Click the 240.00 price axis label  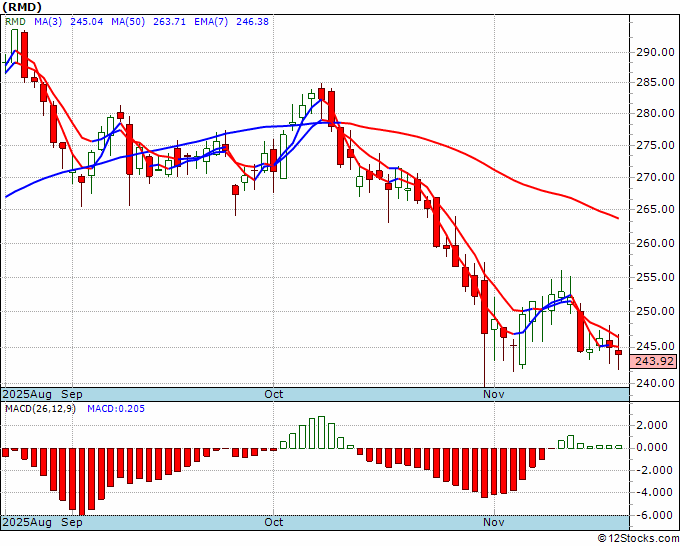click(x=655, y=383)
